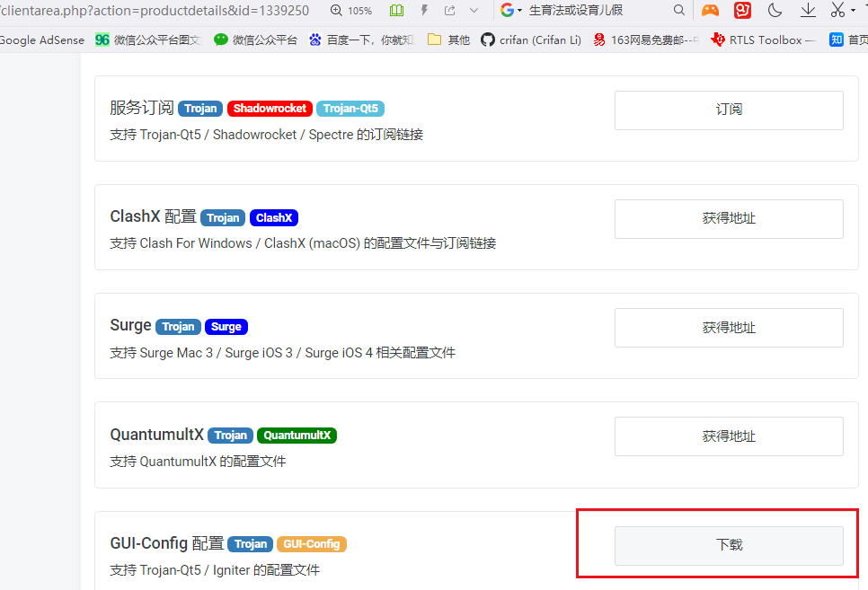Open the 其他 bookmarks folder
This screenshot has width=868, height=590.
click(449, 40)
